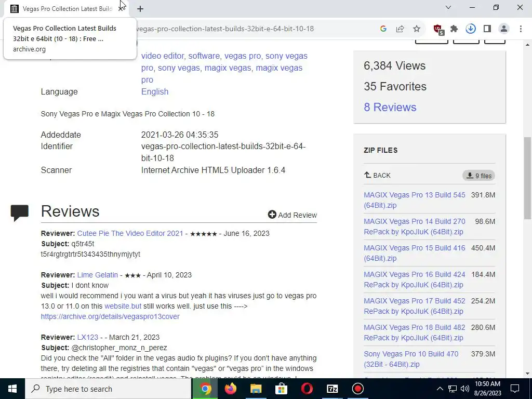
Task: Open Firefox from the taskbar
Action: tap(230, 389)
